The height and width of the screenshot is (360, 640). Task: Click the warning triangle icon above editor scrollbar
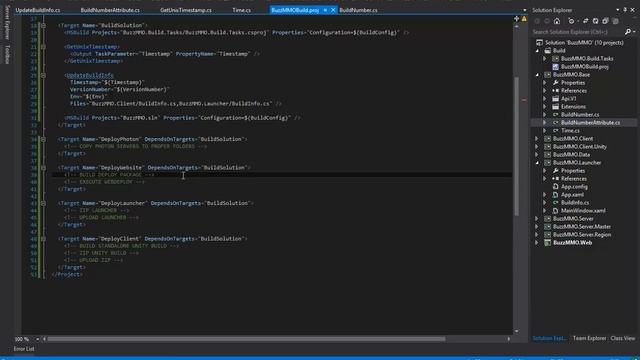point(524,19)
